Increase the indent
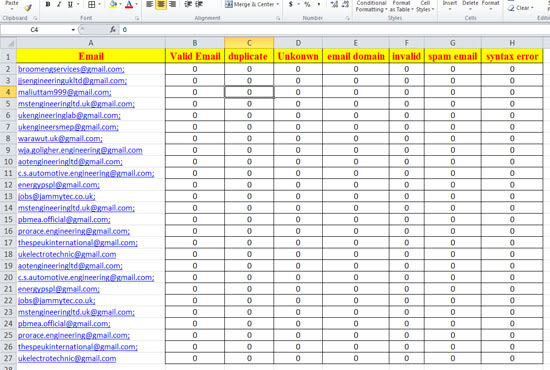 click(199, 5)
